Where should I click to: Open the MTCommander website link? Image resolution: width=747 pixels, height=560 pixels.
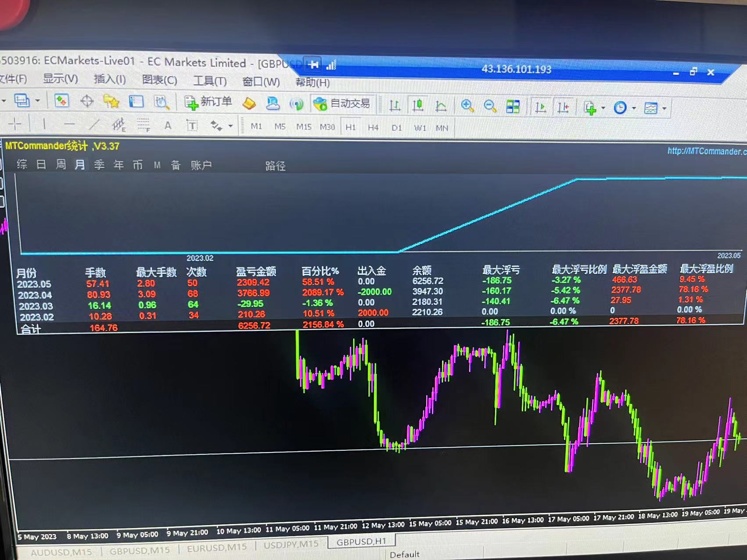[707, 151]
